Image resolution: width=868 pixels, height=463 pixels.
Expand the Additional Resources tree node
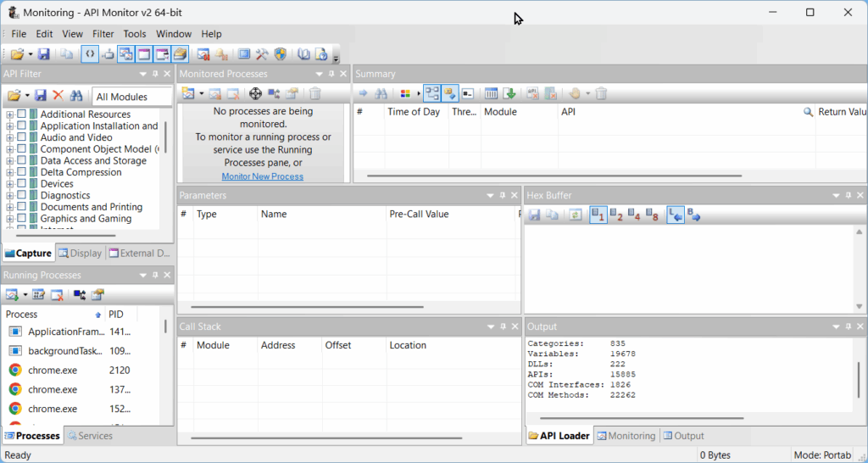(x=9, y=114)
